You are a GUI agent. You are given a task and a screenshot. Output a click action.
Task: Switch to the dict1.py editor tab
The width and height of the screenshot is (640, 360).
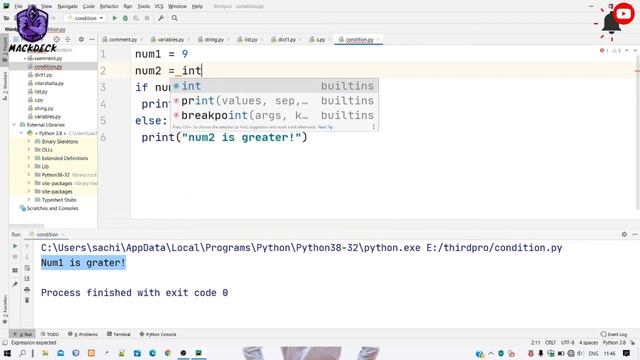(287, 40)
